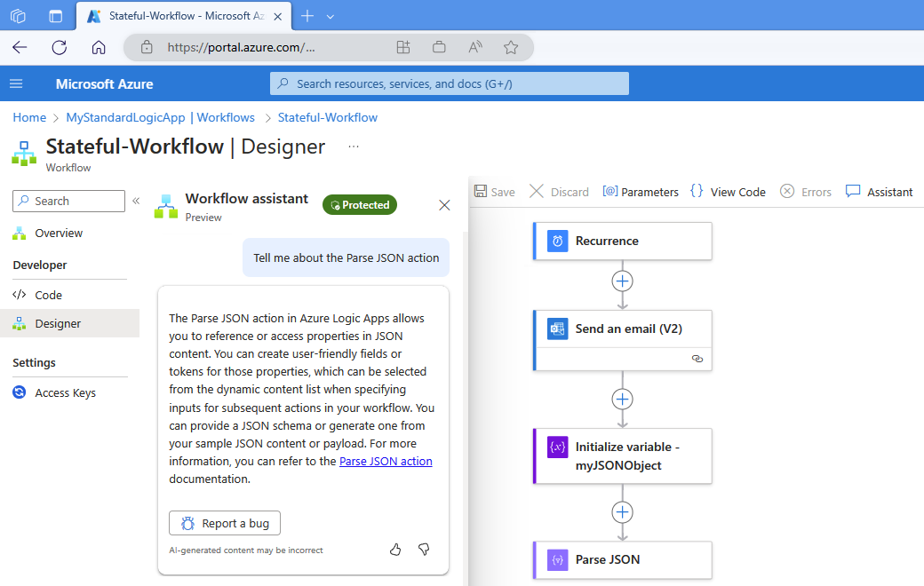Screen dimensions: 924x586
Task: Click the workflow icon beside Stateful-Workflow title
Action: click(x=24, y=153)
